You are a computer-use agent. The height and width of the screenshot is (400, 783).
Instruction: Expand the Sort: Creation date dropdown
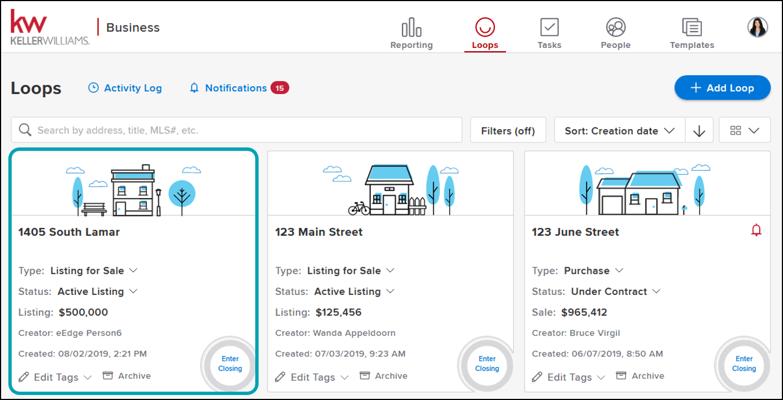pyautogui.click(x=618, y=131)
